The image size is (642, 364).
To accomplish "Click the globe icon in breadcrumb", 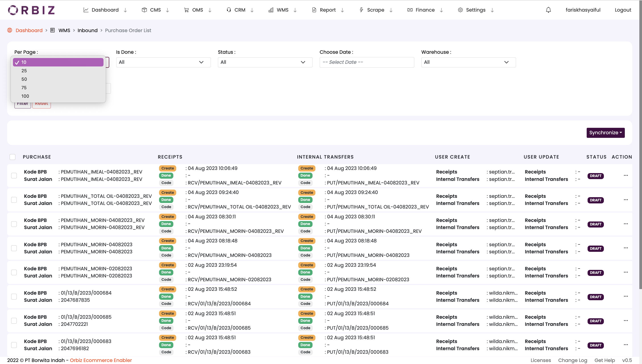I will click(x=10, y=30).
